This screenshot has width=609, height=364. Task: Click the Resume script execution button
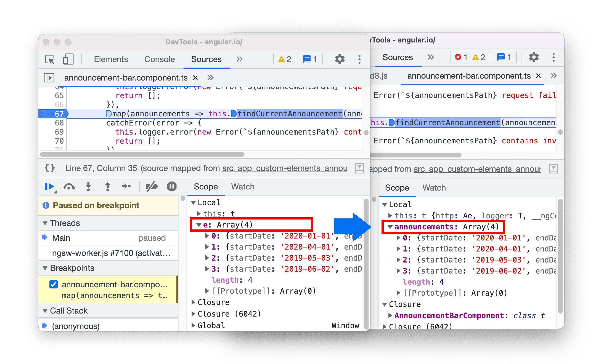51,187
